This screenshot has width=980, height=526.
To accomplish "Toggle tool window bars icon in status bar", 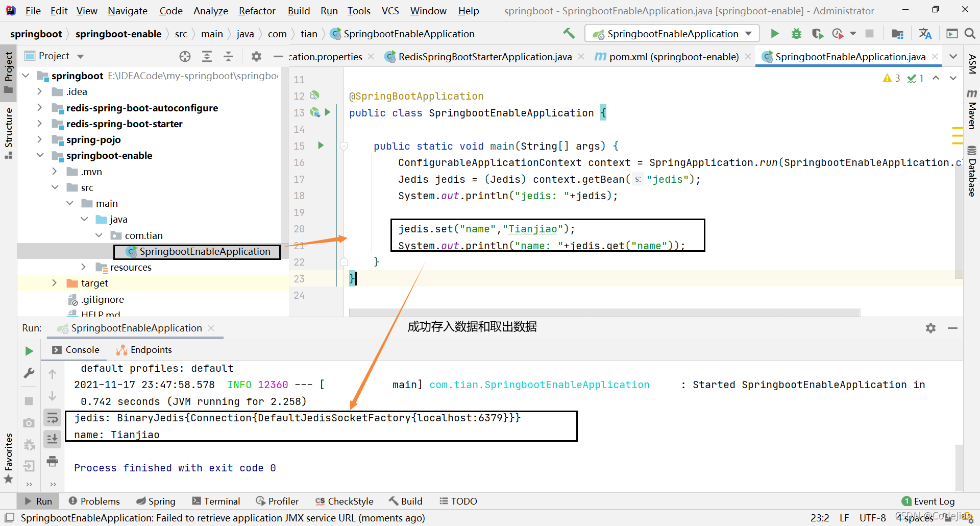I will pos(9,517).
